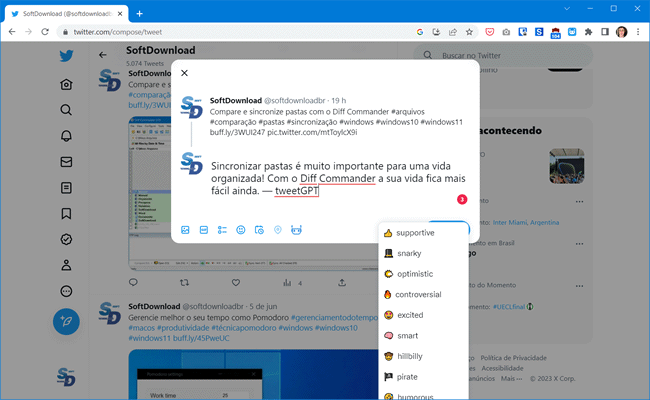Screen dimensions: 650x400
Task: Click the location pin icon in composer
Action: point(278,230)
